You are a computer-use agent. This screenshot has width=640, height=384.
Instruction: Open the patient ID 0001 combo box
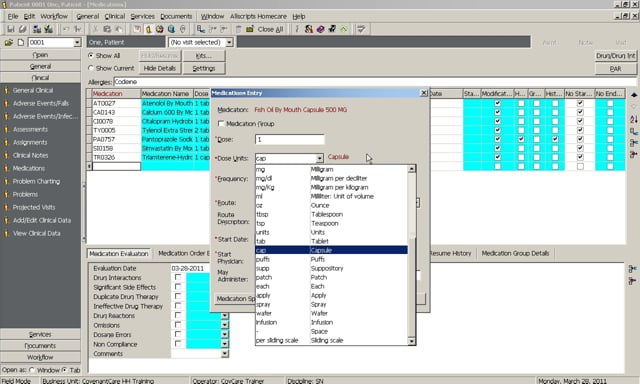pyautogui.click(x=77, y=42)
